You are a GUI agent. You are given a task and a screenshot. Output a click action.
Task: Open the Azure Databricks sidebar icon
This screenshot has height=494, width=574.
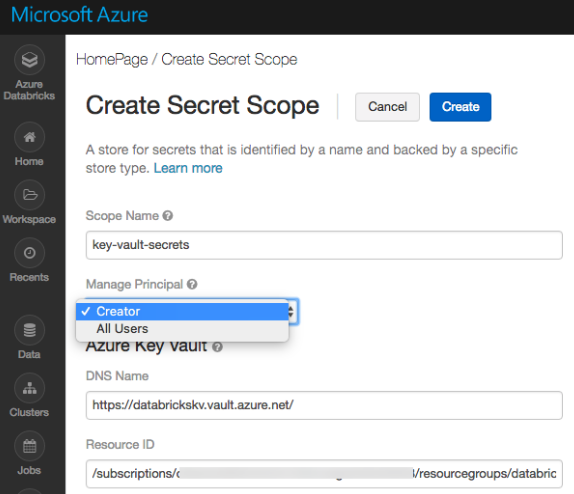point(29,60)
